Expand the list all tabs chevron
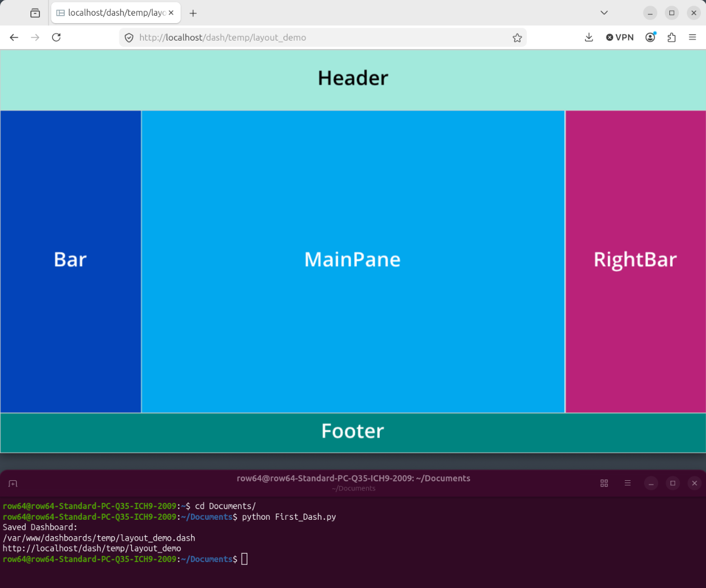This screenshot has height=588, width=706. pos(604,13)
